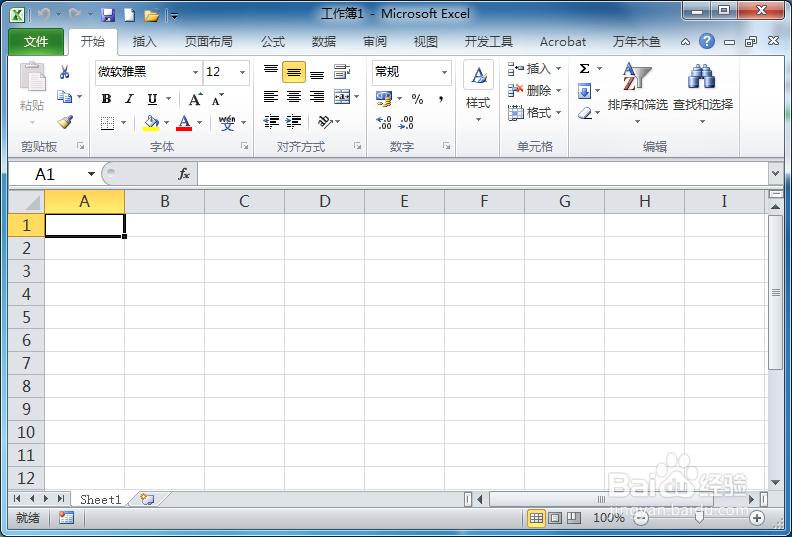Insert a new worksheet tab icon

[x=147, y=499]
